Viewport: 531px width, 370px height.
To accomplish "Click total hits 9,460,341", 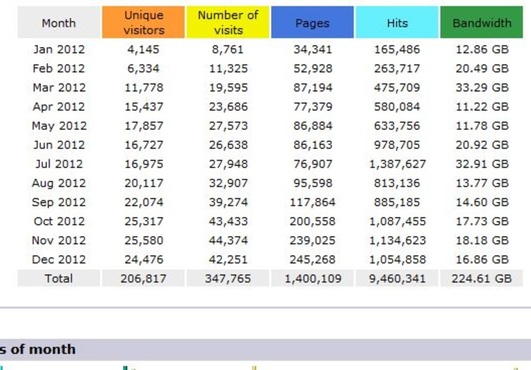I will [x=397, y=279].
